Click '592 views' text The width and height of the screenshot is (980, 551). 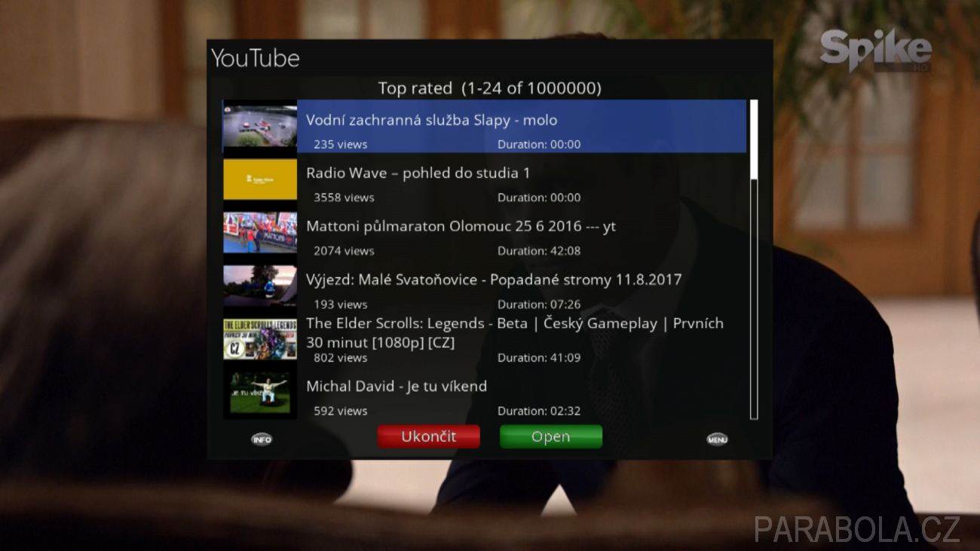[341, 412]
